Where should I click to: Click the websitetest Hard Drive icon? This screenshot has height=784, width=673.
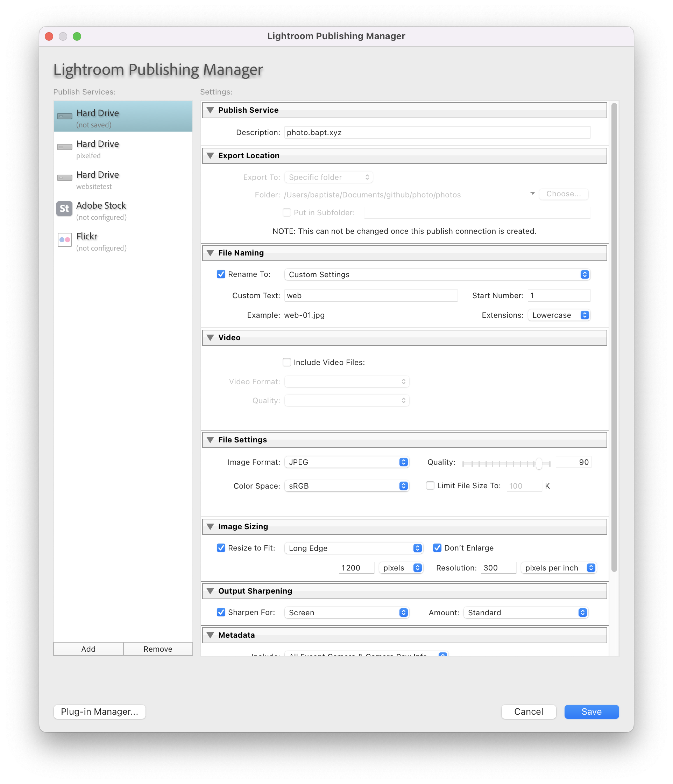[65, 178]
